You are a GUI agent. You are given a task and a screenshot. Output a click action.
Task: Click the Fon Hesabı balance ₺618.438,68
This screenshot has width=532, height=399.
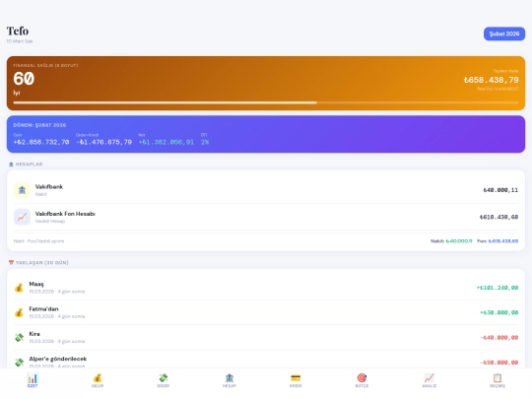click(499, 217)
